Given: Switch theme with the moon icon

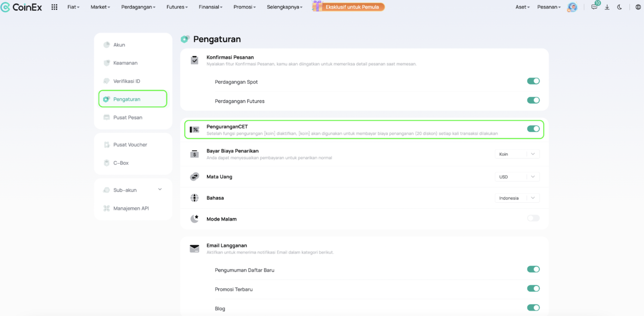Looking at the screenshot, I should (620, 7).
